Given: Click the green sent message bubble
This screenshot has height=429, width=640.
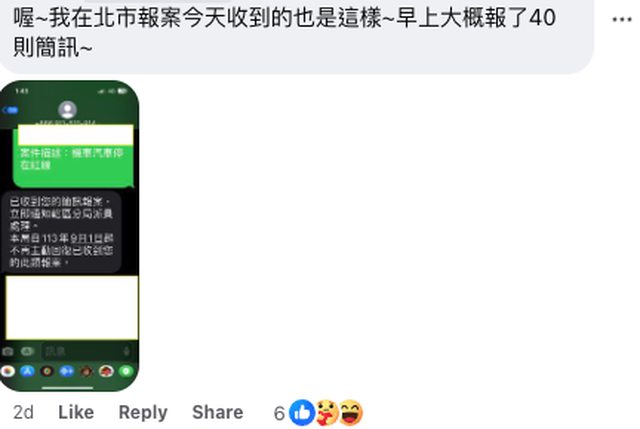Looking at the screenshot, I should 73,156.
